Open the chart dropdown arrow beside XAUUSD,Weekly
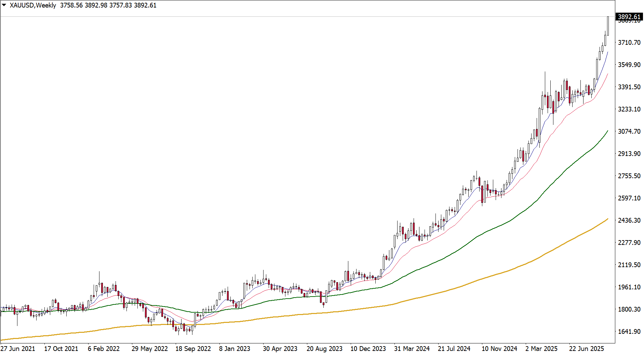This screenshot has height=353, width=644. (x=4, y=5)
